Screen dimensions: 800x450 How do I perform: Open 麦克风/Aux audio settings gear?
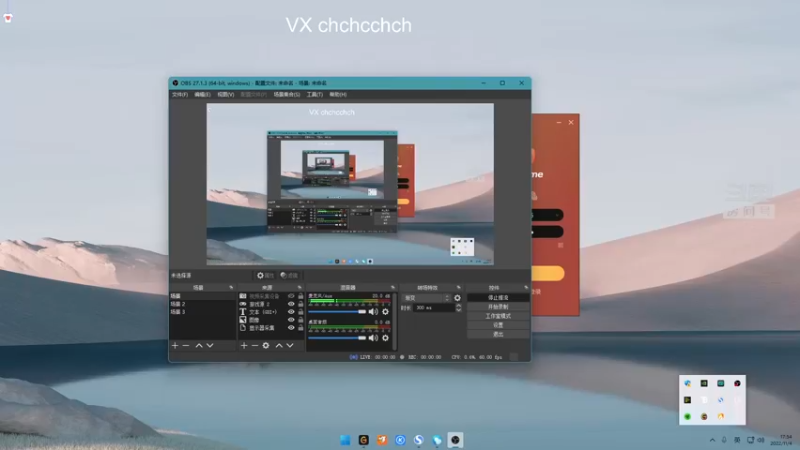point(385,311)
